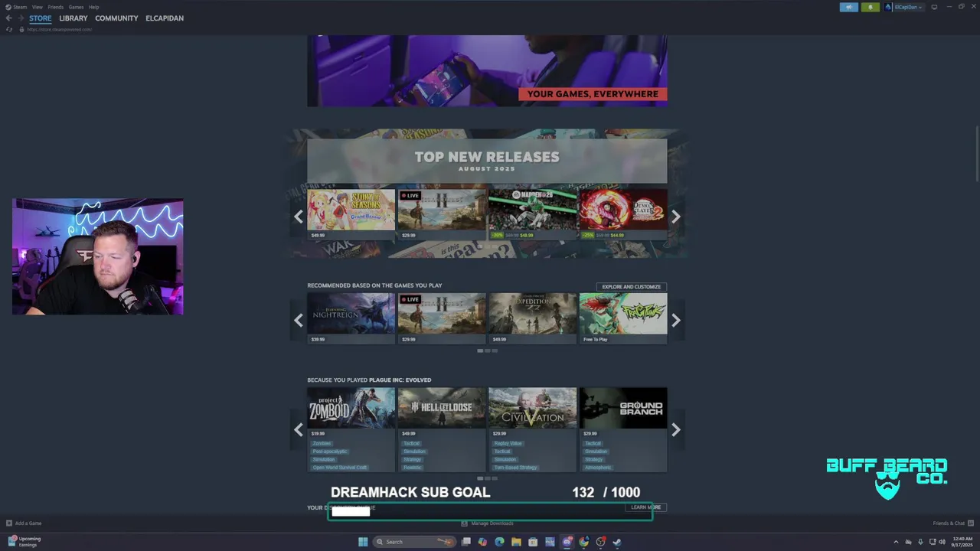Open Friends & Chat panel

[x=953, y=523]
